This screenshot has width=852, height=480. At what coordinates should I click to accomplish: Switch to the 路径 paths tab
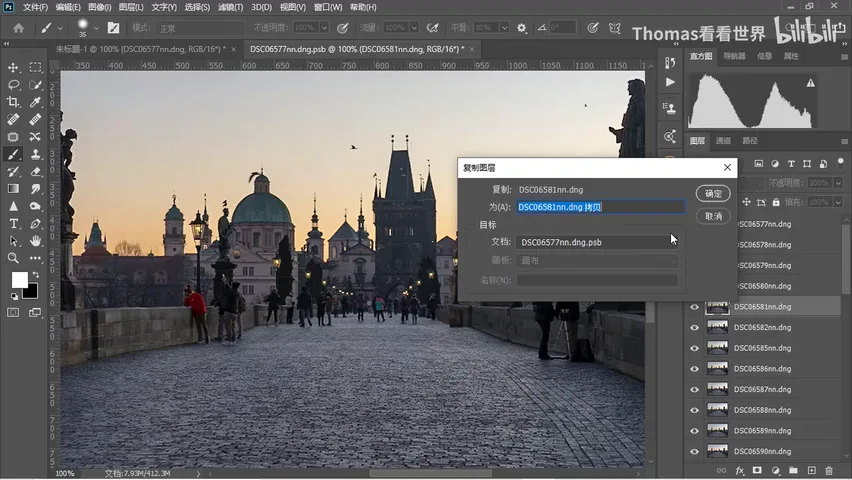pos(750,141)
